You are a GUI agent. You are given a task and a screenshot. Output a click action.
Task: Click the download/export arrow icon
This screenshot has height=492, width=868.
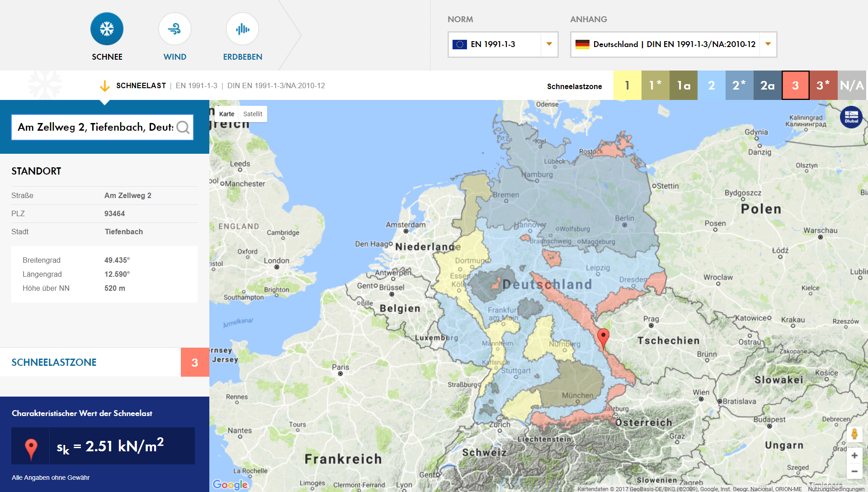tap(104, 86)
